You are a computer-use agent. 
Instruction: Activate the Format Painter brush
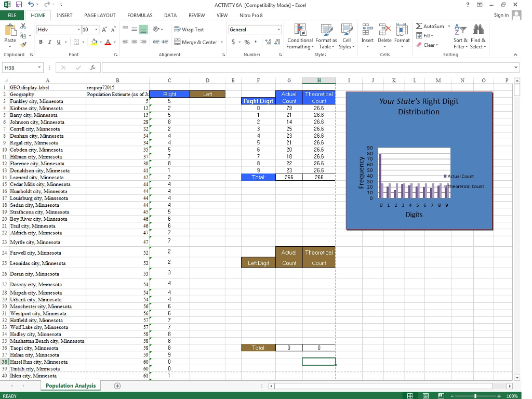click(23, 45)
